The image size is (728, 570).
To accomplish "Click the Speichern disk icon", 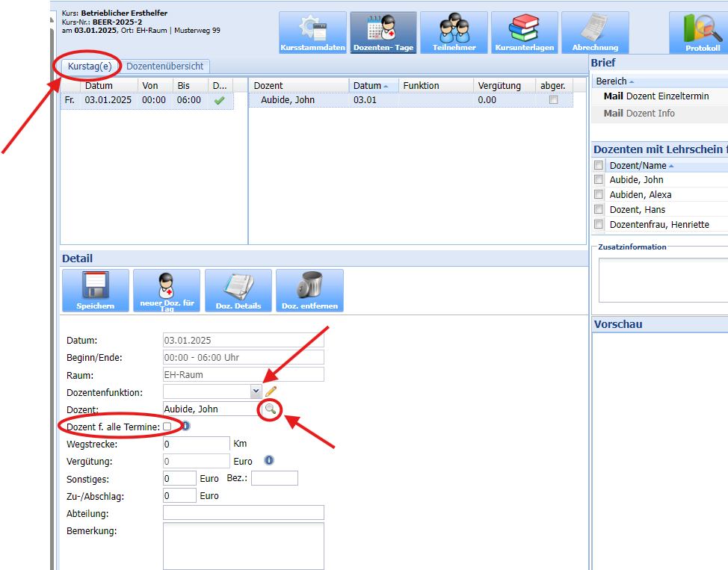I will (95, 290).
